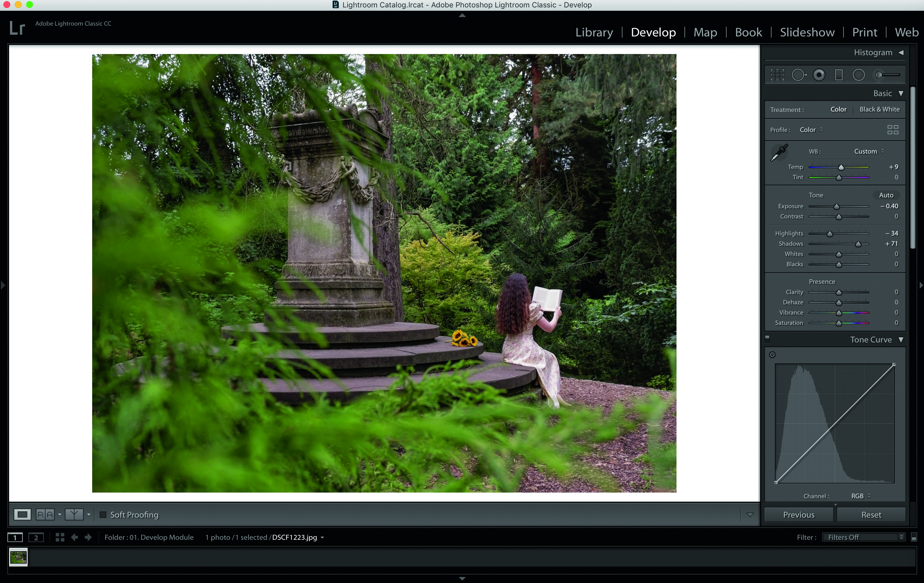Show the left panel group
Viewport: 924px width, 583px height.
coord(3,285)
